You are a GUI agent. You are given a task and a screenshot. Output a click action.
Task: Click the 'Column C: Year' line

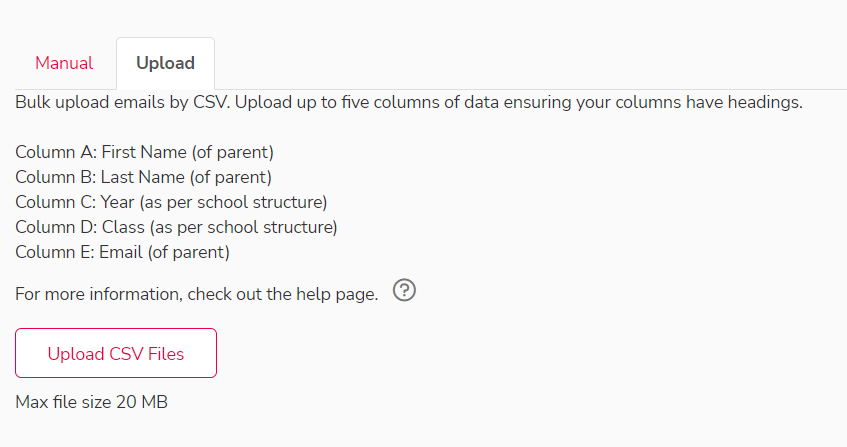(171, 202)
